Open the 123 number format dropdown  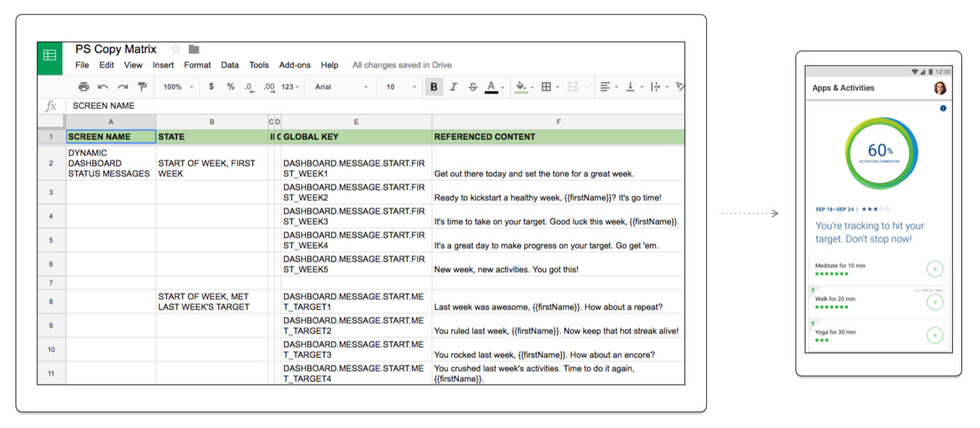point(290,87)
